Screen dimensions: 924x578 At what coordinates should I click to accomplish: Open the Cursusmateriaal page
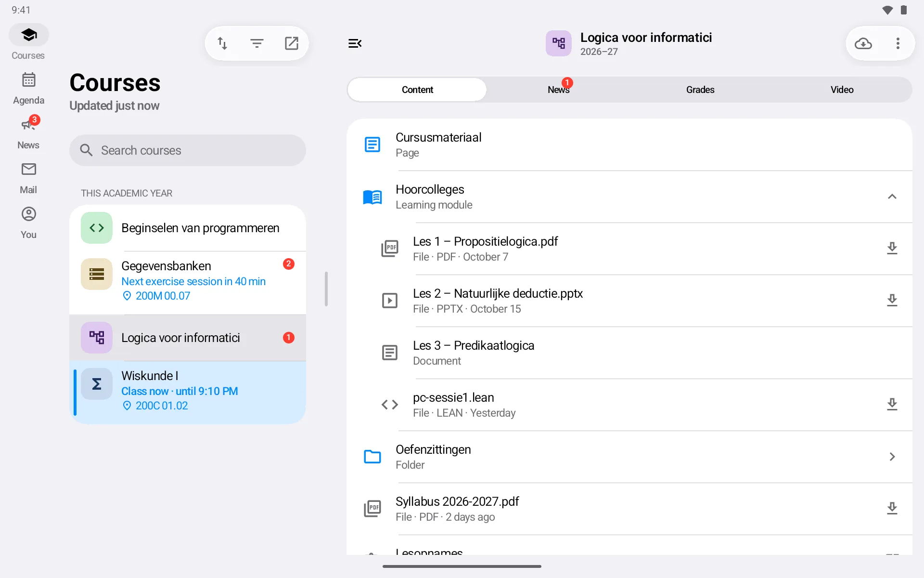[x=629, y=144]
